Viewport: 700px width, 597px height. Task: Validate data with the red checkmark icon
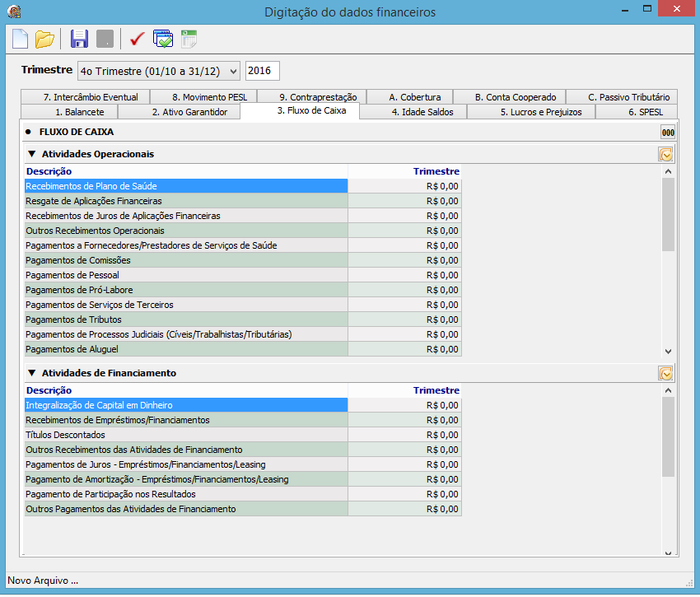click(x=137, y=39)
